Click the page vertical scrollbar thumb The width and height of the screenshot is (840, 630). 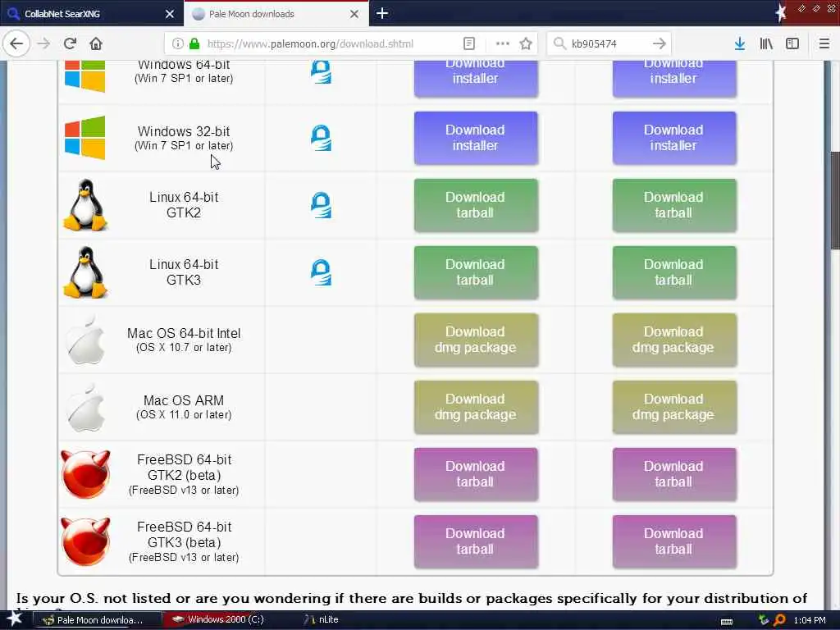point(834,200)
